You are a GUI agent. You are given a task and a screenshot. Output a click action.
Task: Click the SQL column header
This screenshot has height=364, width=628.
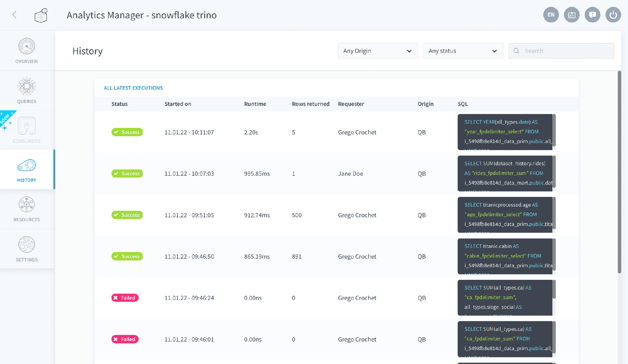tap(463, 104)
